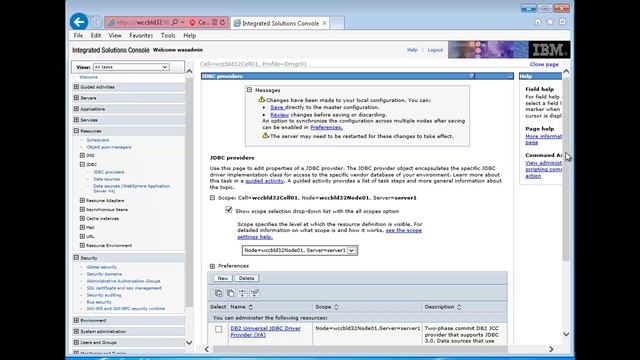
Task: Click Logout link in console header
Action: [435, 50]
